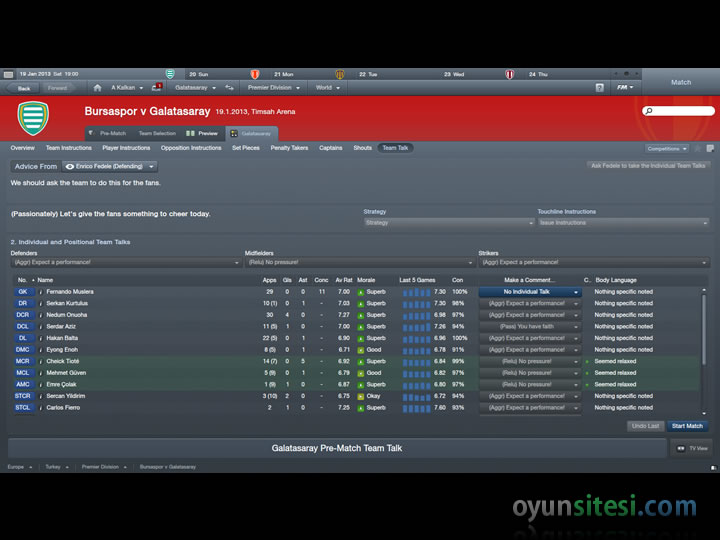Open the Touchline Instructions dropdown
This screenshot has width=720, height=540.
(x=623, y=223)
